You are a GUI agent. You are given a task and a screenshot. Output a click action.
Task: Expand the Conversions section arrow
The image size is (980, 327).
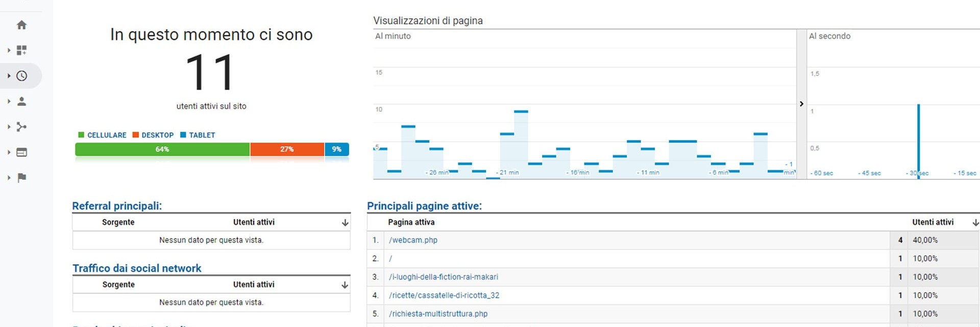tap(9, 178)
